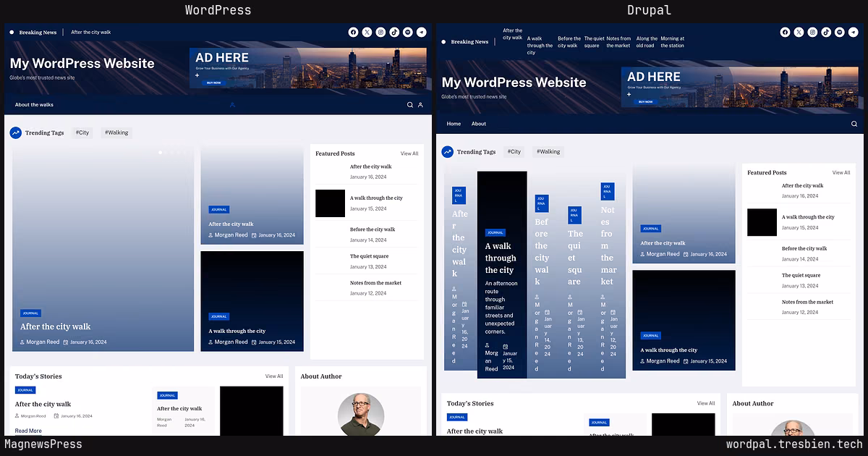Open Instagram icon in WordPress header

click(380, 32)
